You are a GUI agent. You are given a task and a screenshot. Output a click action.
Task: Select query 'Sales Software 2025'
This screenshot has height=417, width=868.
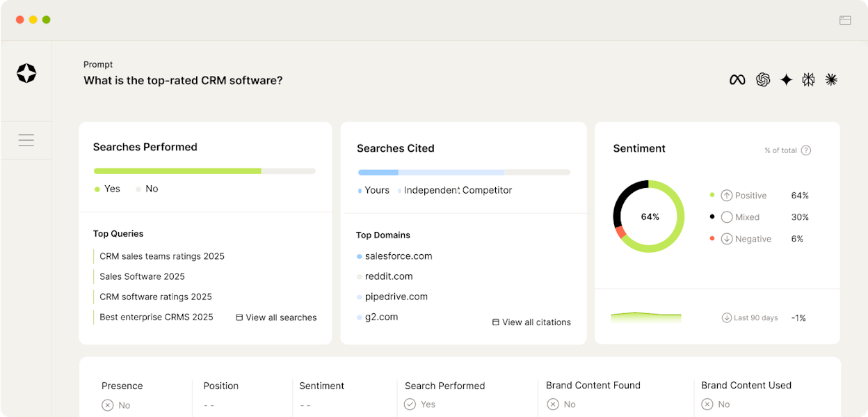click(x=142, y=276)
